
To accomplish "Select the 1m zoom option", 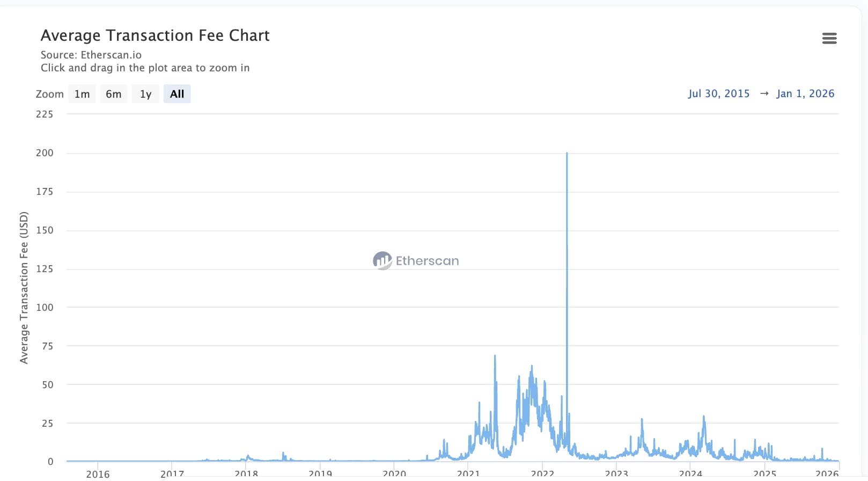I will click(x=82, y=93).
